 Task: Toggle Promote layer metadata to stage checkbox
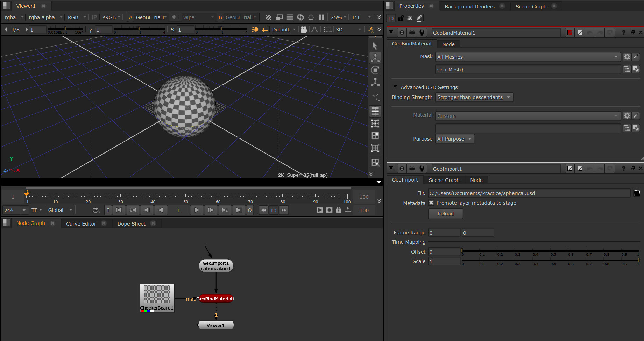(x=431, y=203)
